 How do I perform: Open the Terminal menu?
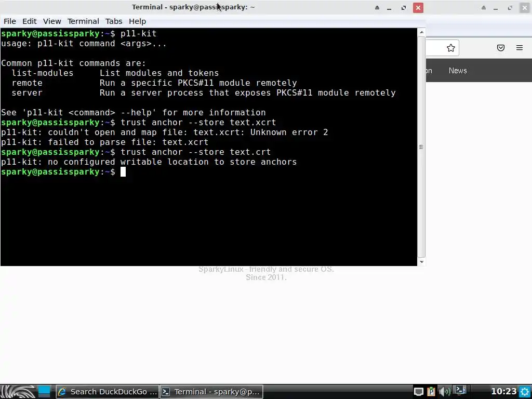[x=83, y=21]
